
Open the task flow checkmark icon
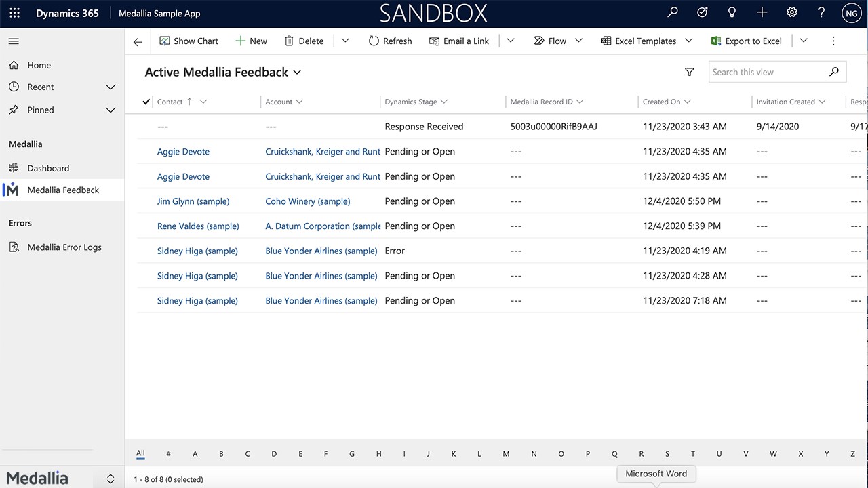(703, 13)
